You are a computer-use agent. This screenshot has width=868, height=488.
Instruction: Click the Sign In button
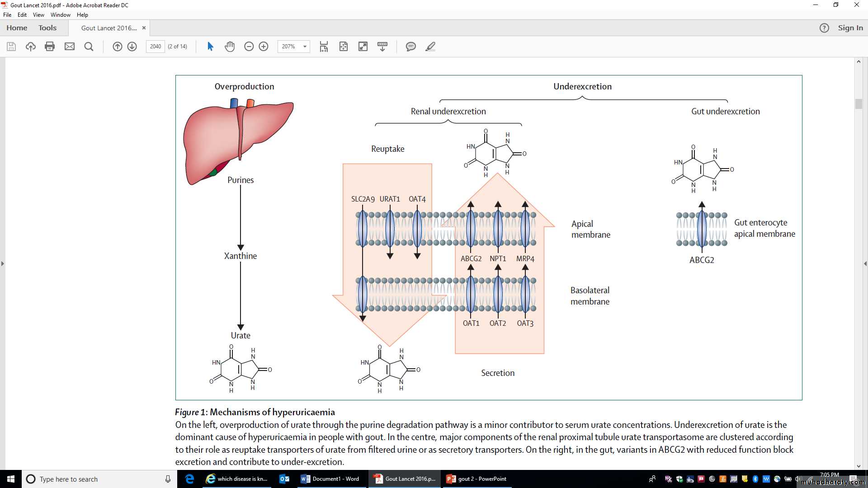click(850, 28)
